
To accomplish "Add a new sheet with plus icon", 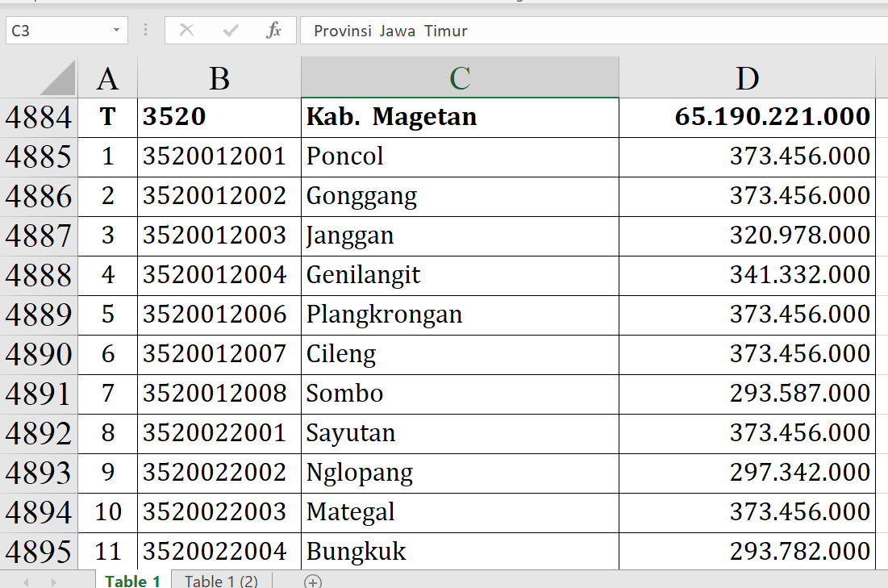I will click(x=313, y=581).
